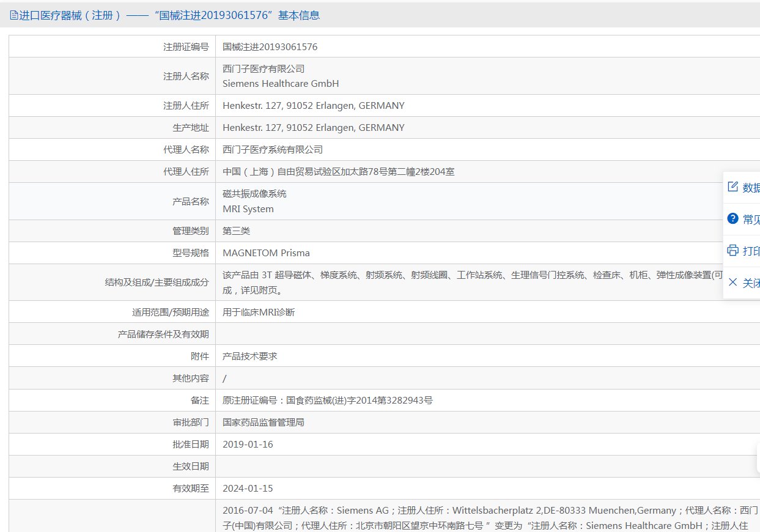This screenshot has height=532, width=760.
Task: Click the 附件 row label
Action: [200, 356]
